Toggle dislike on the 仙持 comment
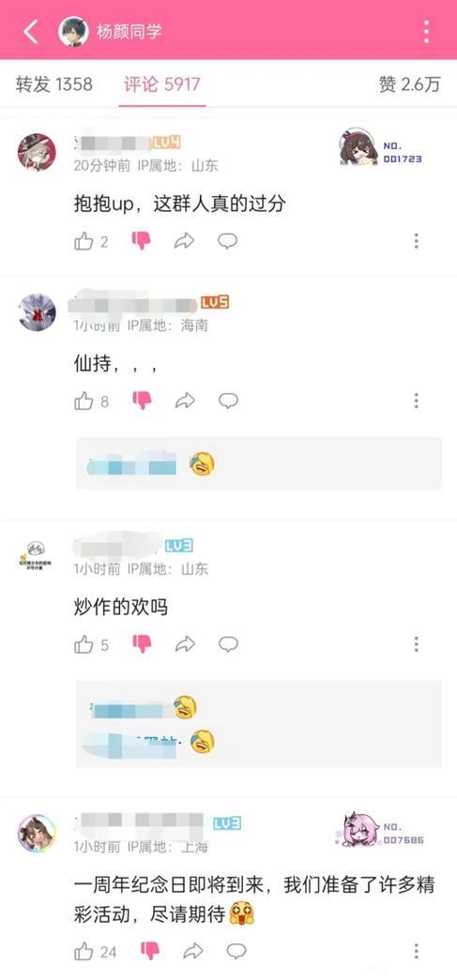 pos(142,400)
